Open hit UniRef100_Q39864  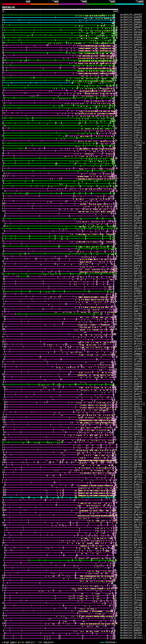pyautogui.click(x=131, y=22)
